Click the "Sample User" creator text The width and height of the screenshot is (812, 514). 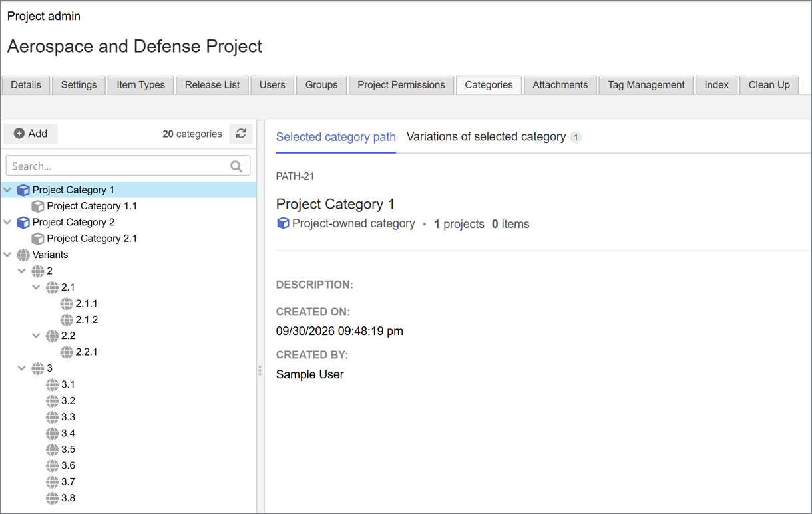point(310,374)
